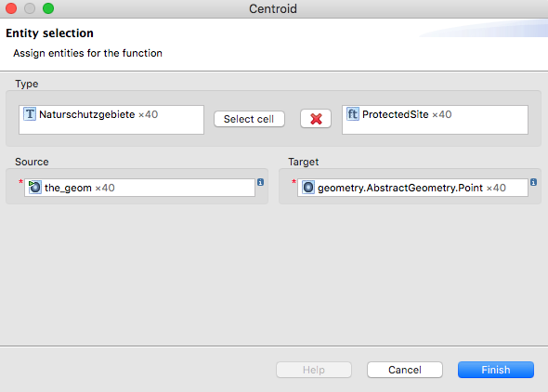
Task: Cancel the Centroid dialog
Action: 405,370
